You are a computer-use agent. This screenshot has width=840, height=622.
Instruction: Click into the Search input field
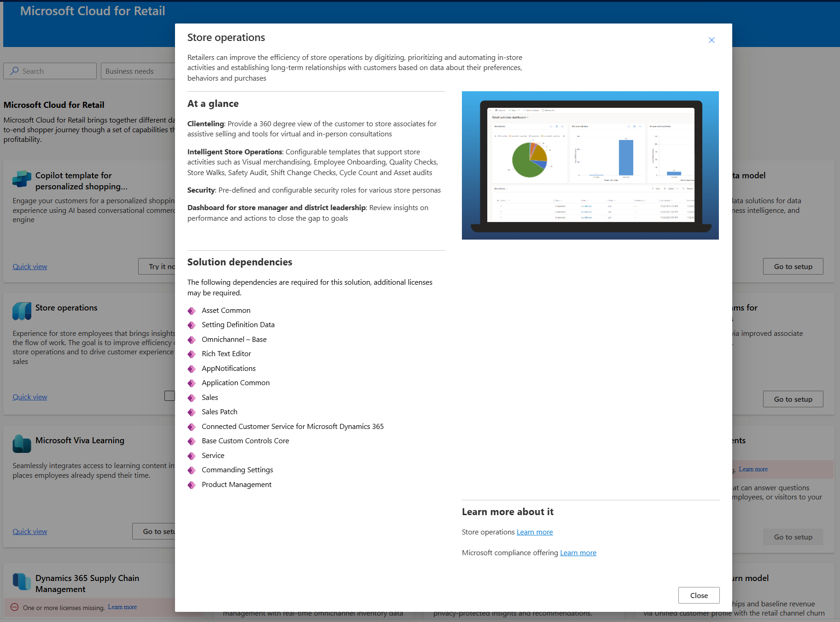click(50, 71)
